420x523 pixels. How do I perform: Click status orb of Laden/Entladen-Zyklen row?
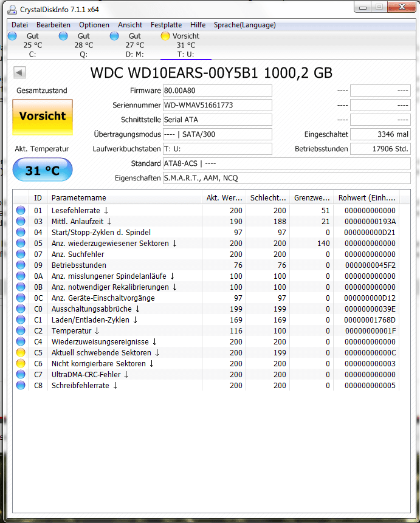[21, 320]
